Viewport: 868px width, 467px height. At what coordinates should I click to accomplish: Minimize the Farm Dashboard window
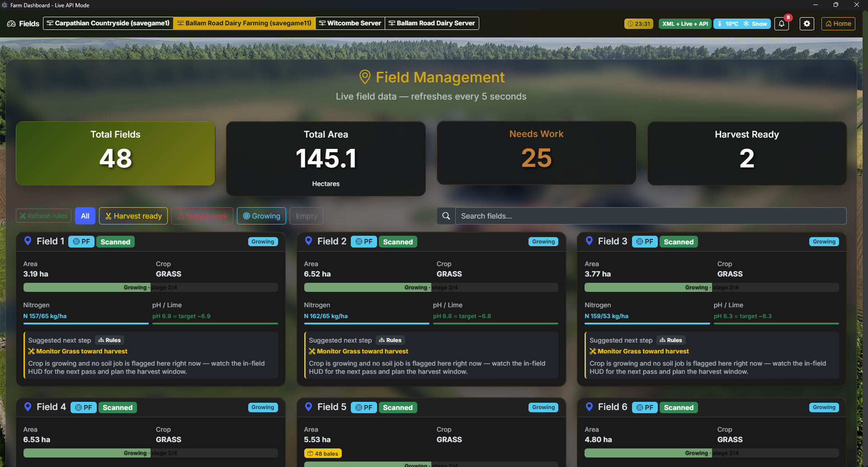(816, 5)
